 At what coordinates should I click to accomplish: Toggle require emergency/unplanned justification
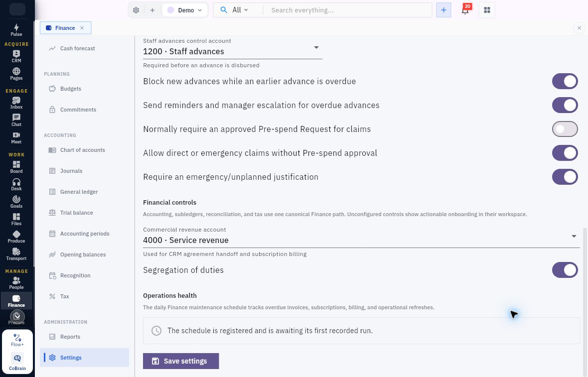(565, 177)
